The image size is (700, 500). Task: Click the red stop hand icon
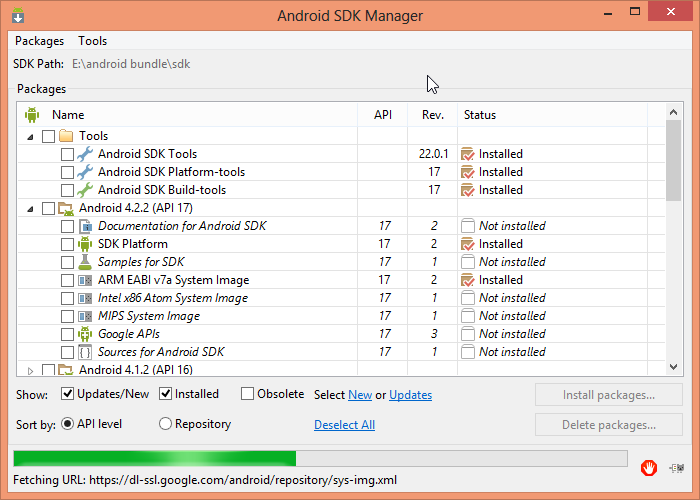coord(649,466)
